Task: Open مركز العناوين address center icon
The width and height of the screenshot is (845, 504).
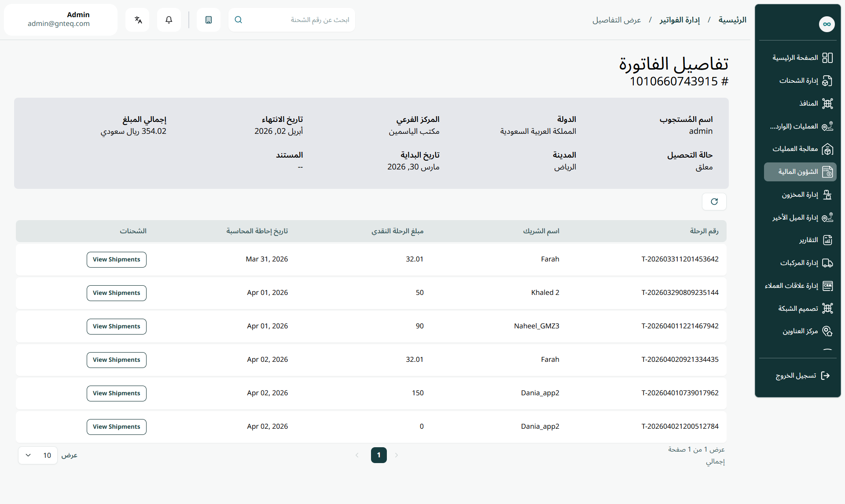Action: point(827,331)
